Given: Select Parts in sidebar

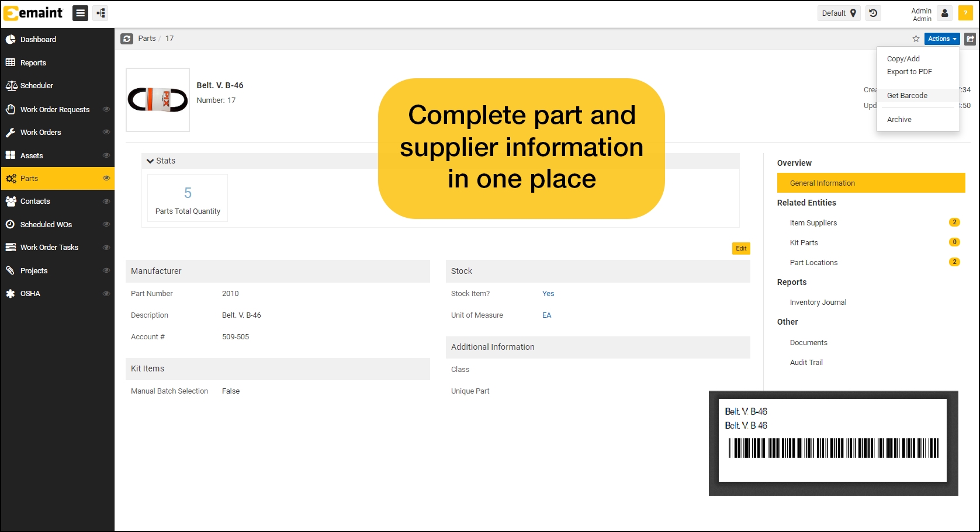Looking at the screenshot, I should tap(57, 178).
